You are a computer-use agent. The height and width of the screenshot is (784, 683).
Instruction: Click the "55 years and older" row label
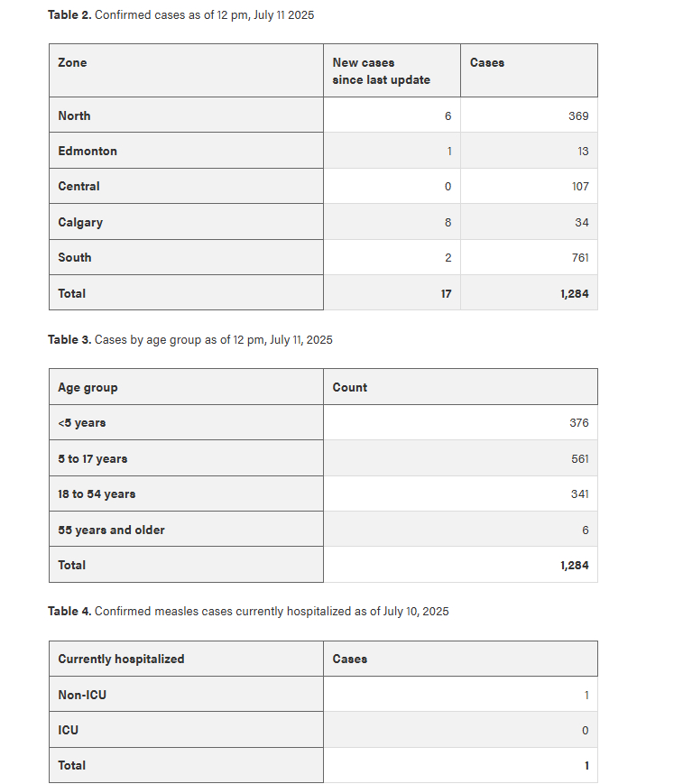(x=111, y=530)
